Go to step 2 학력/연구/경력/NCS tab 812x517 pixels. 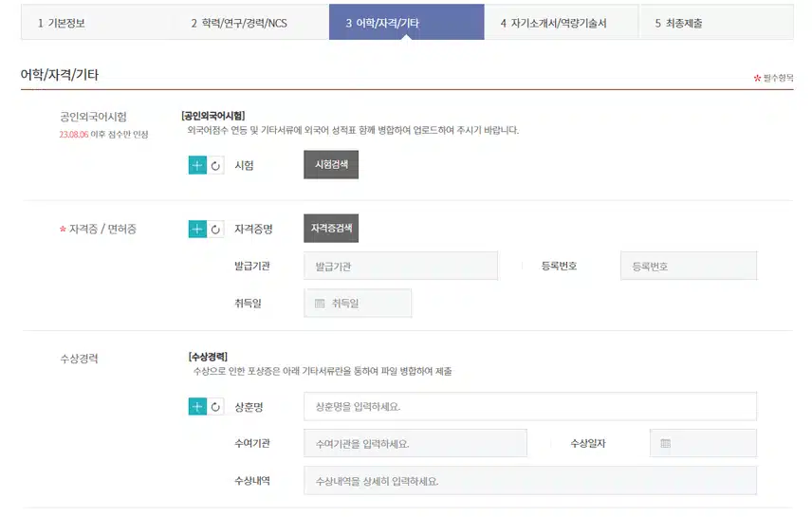[x=251, y=22]
